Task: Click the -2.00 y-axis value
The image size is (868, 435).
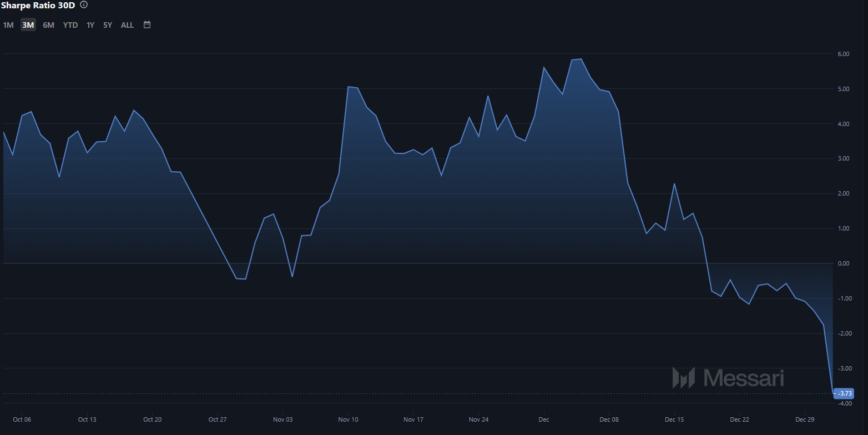Action: tap(844, 333)
